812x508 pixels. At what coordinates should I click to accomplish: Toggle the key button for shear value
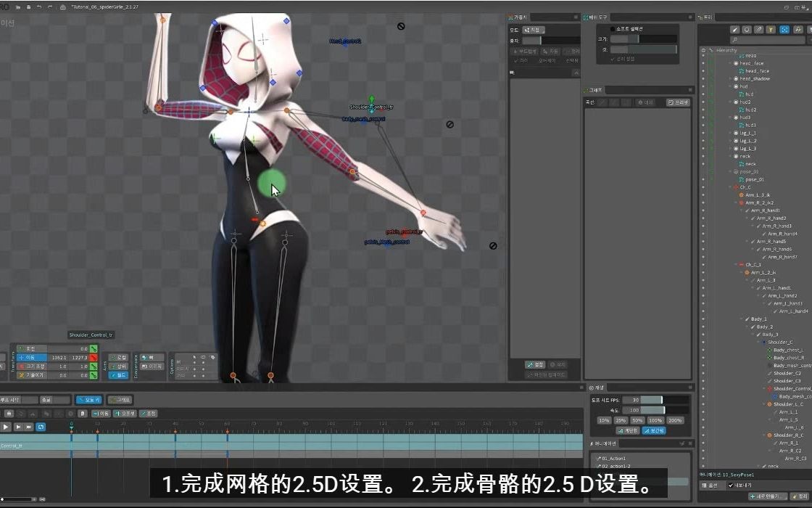coord(94,374)
